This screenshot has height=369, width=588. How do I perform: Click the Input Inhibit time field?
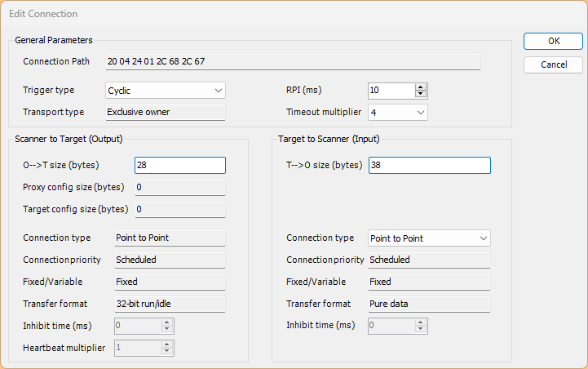(391, 326)
